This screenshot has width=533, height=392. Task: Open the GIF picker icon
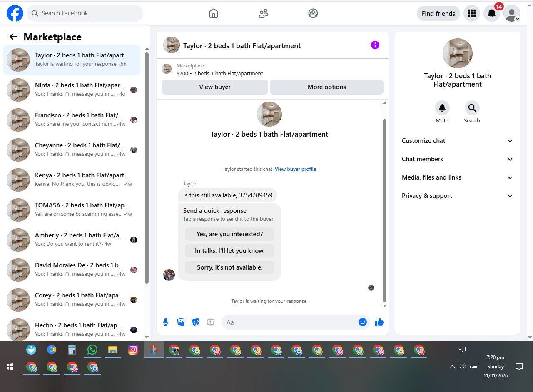tap(211, 322)
